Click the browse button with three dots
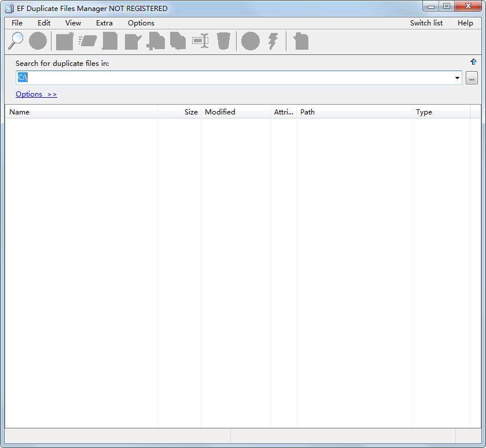 click(x=472, y=77)
